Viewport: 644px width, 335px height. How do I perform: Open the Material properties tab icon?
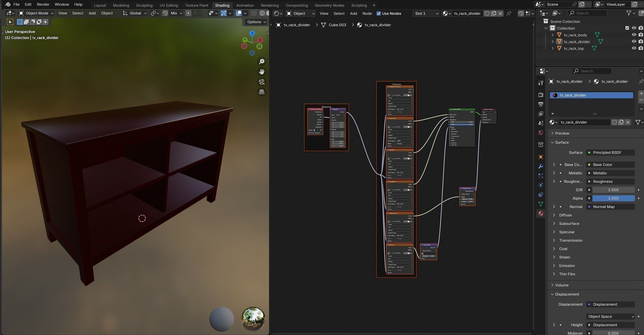pos(540,213)
